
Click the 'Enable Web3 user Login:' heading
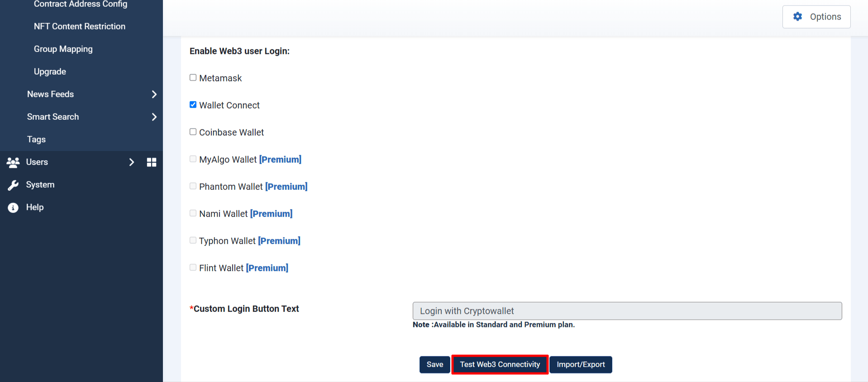[x=239, y=51]
